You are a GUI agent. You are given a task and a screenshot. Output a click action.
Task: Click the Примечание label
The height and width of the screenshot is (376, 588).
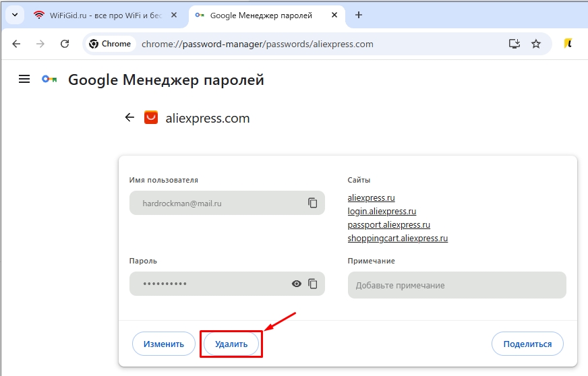tap(372, 261)
